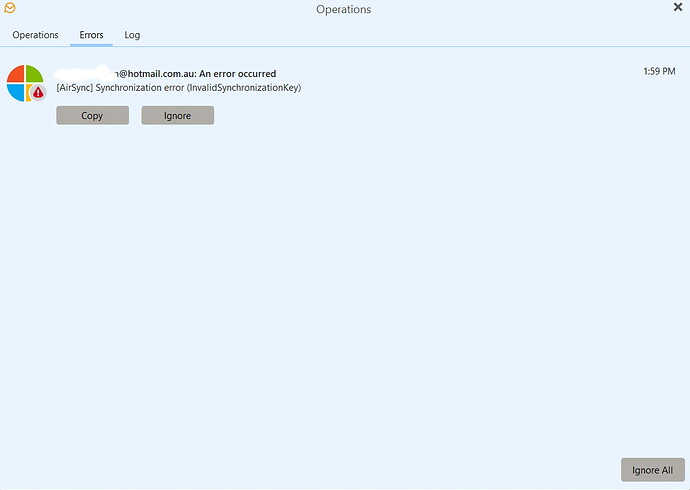Click the [AirSync] prefix label
690x490 pixels.
pos(74,88)
